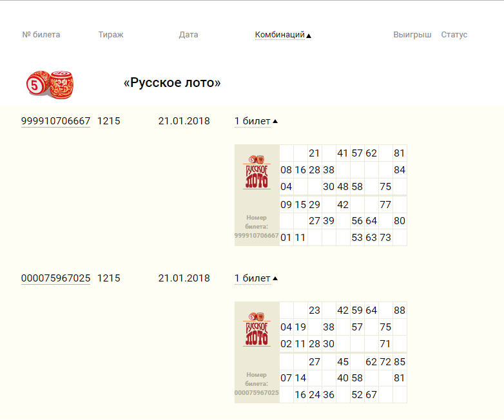Click the Дата column header
This screenshot has width=504, height=420.
[188, 35]
